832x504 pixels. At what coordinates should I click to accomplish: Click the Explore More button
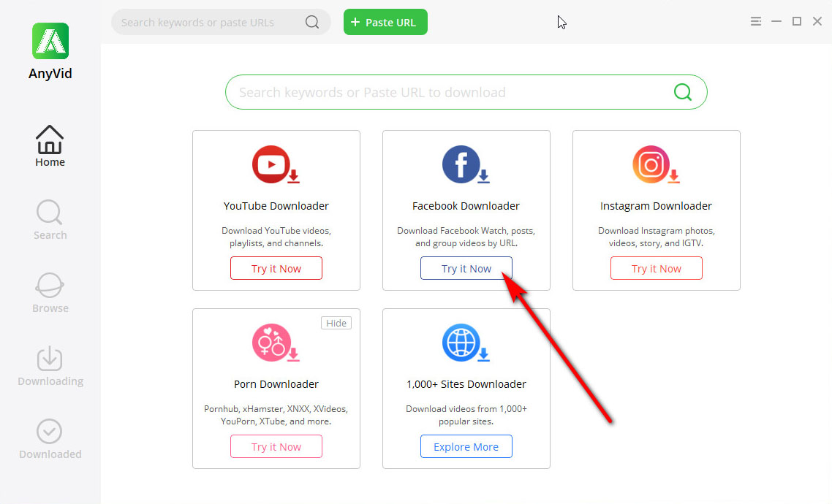(466, 446)
